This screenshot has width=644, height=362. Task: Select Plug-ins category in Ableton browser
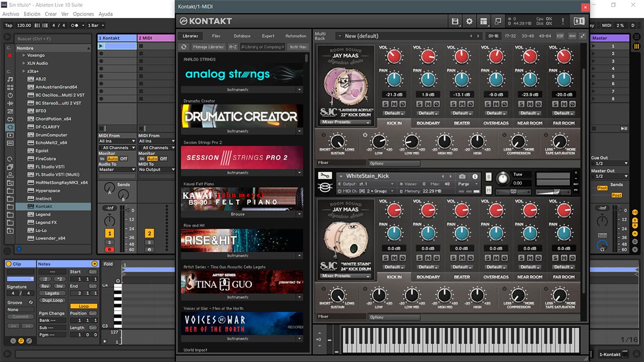click(x=10, y=127)
